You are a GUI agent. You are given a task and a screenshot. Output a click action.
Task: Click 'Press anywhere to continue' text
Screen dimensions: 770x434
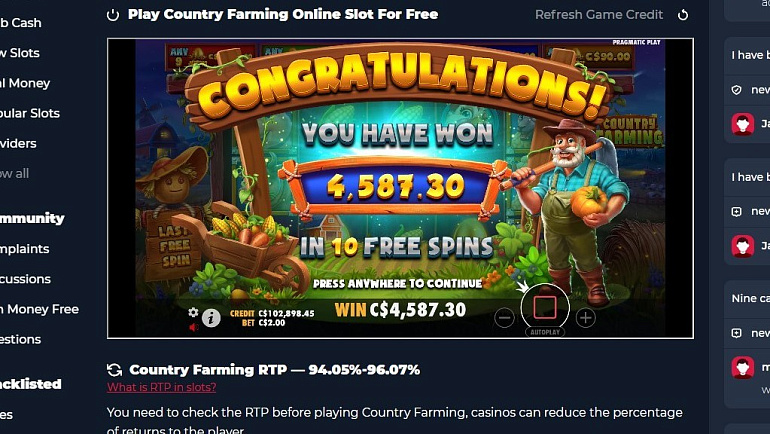[x=398, y=284]
